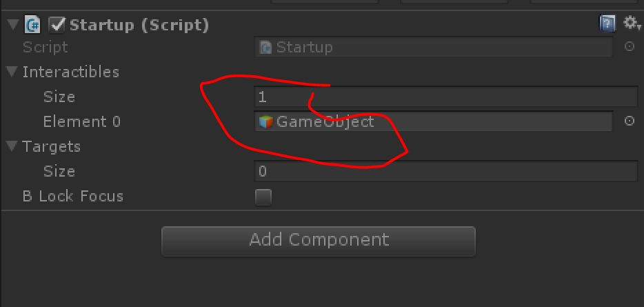
Task: Collapse the Targets array foldout
Action: [12, 146]
